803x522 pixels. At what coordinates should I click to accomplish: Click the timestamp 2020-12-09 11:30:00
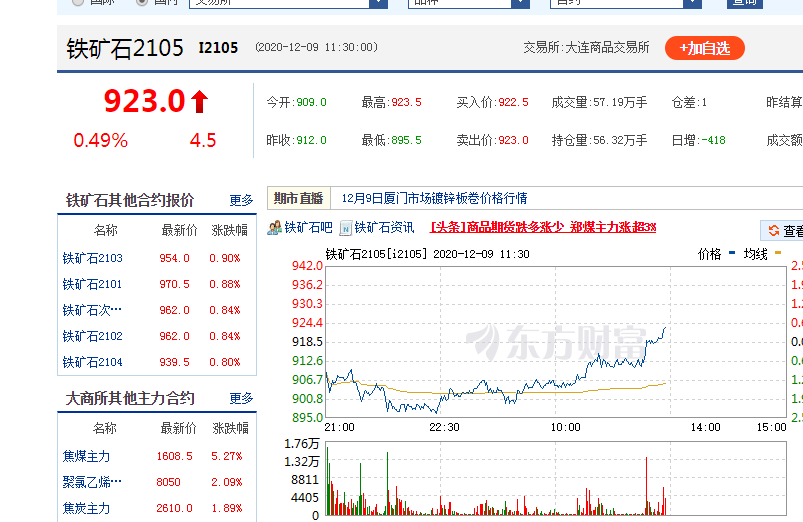[x=316, y=47]
